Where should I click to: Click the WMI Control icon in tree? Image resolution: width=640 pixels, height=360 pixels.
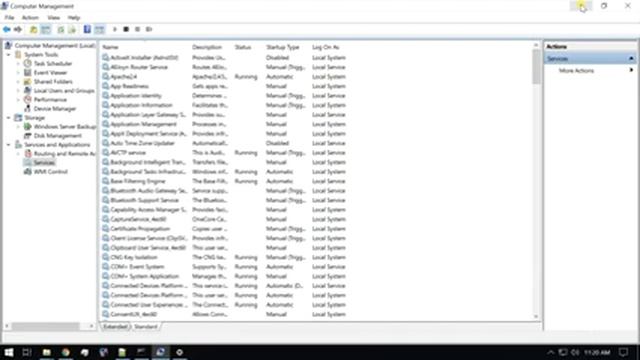pos(27,171)
